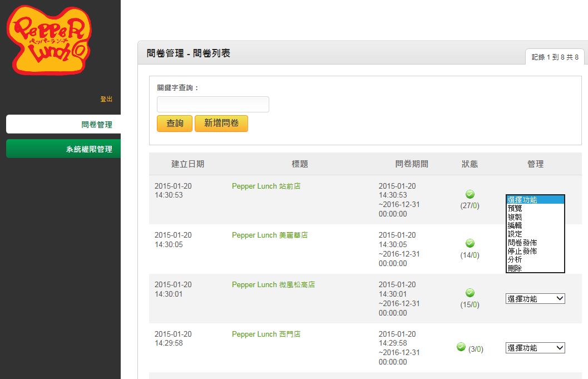Open Pepper Lunch 站前店 survey link
The image size is (588, 379).
point(266,186)
